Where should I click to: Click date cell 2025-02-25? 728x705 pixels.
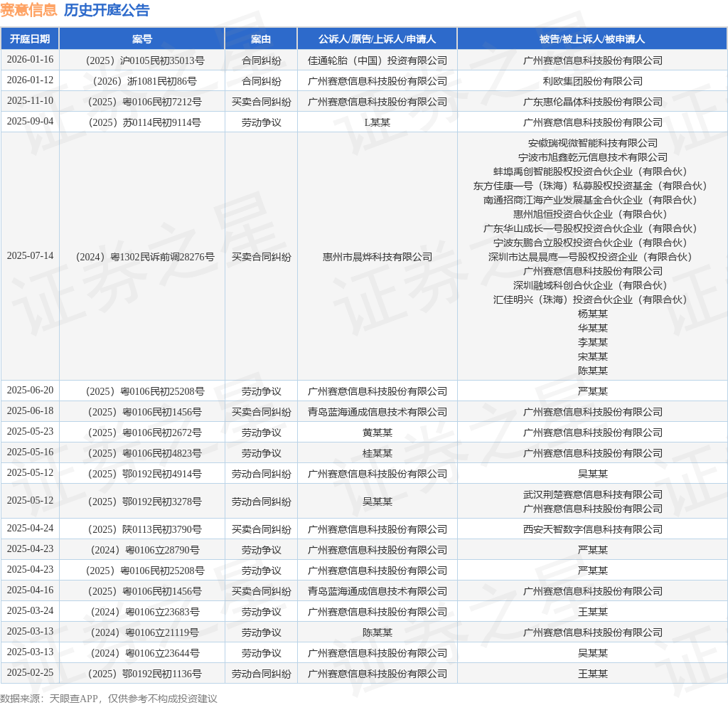click(x=30, y=672)
